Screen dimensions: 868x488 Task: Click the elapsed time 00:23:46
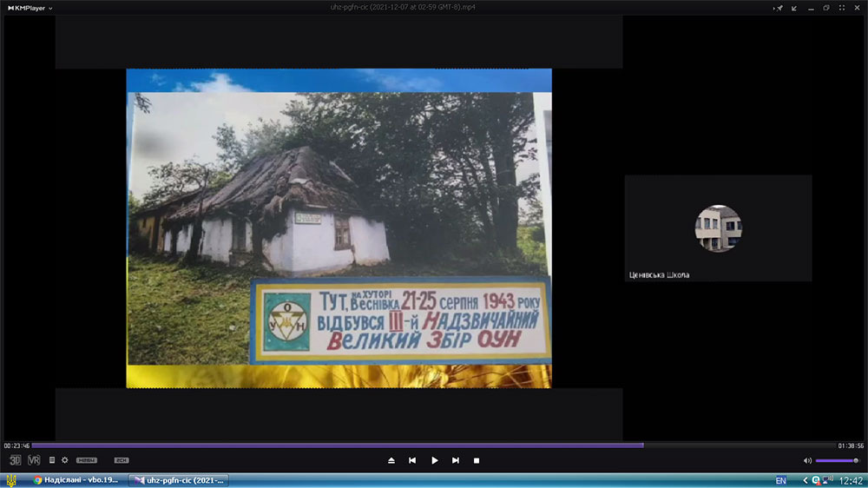(16, 445)
